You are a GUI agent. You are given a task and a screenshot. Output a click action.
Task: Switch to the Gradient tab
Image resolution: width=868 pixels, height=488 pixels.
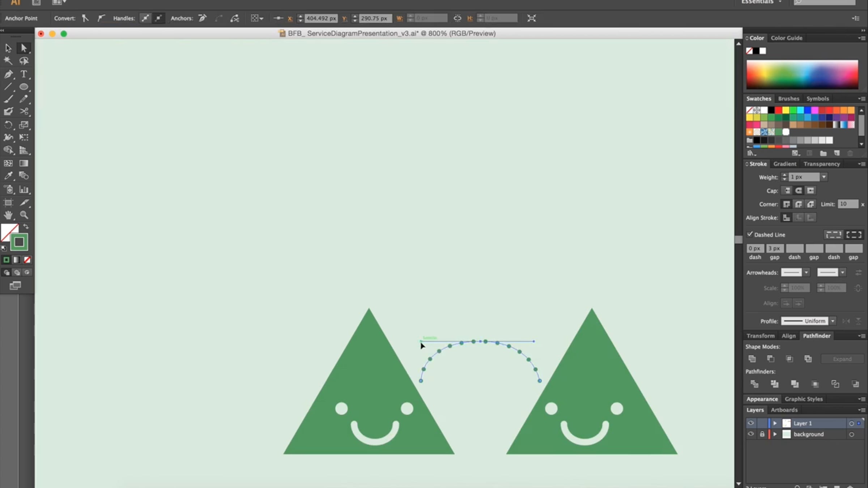784,164
